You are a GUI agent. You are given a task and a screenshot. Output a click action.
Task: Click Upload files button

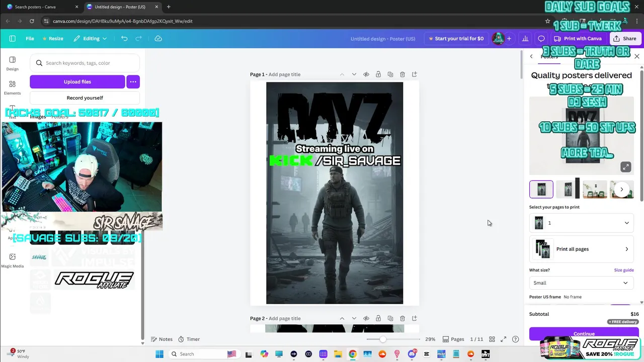[x=77, y=81]
